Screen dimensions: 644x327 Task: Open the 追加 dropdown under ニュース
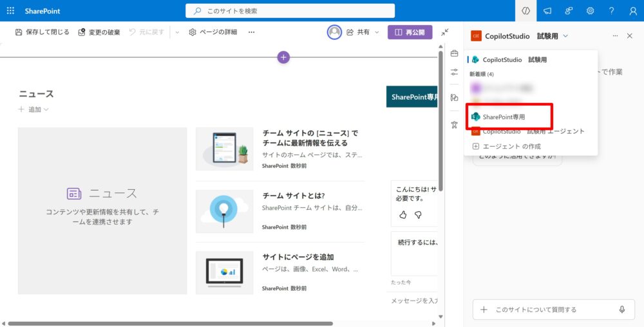tap(33, 109)
